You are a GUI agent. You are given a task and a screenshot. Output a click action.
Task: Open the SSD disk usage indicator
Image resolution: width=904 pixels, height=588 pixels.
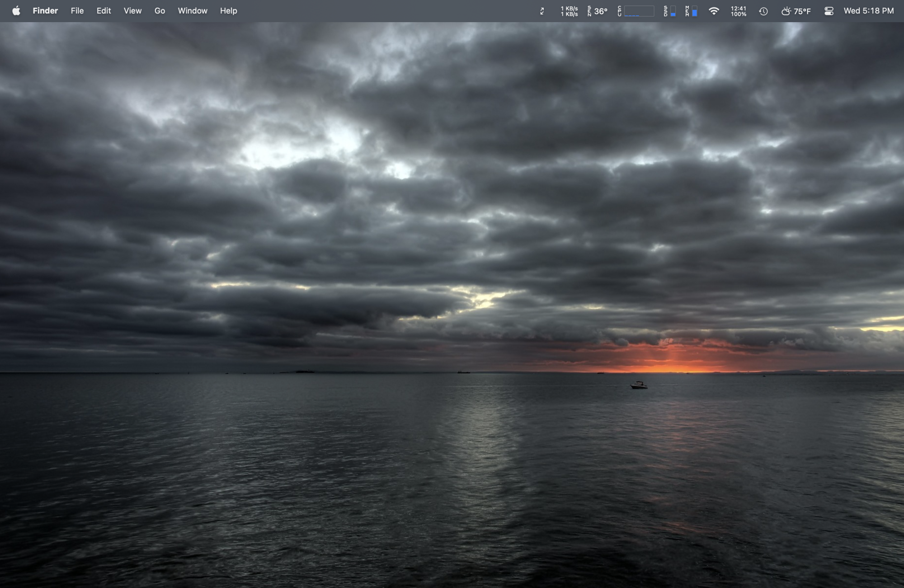click(x=669, y=11)
